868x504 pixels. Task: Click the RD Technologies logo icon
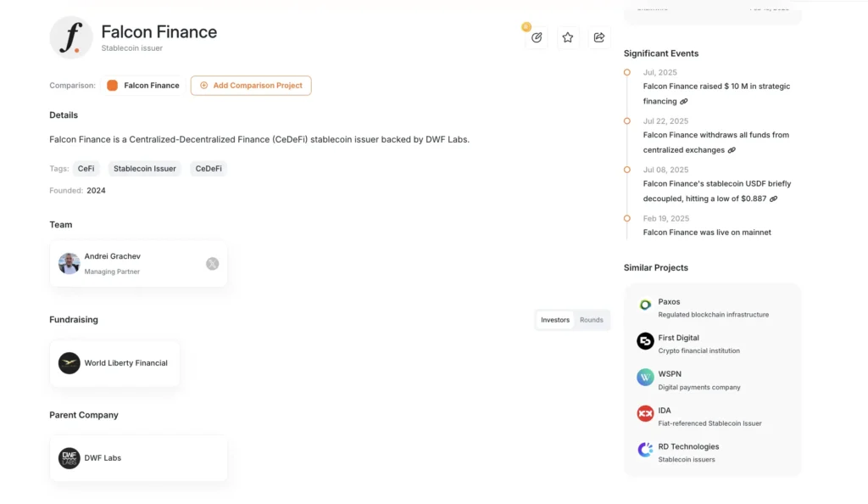(645, 450)
